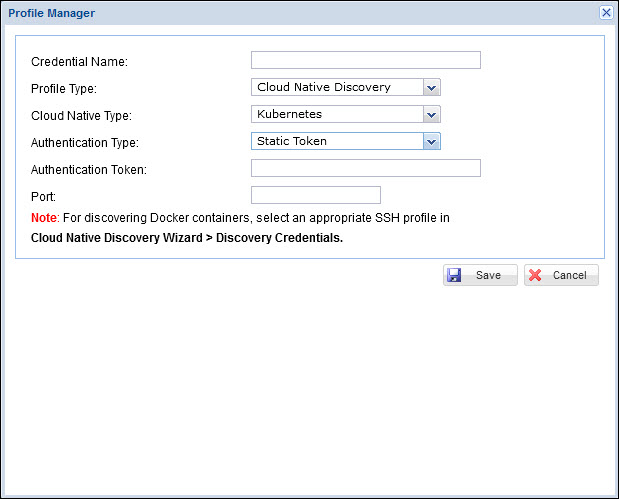Viewport: 619px width, 499px height.
Task: Click into the Authentication Token field
Action: [365, 168]
